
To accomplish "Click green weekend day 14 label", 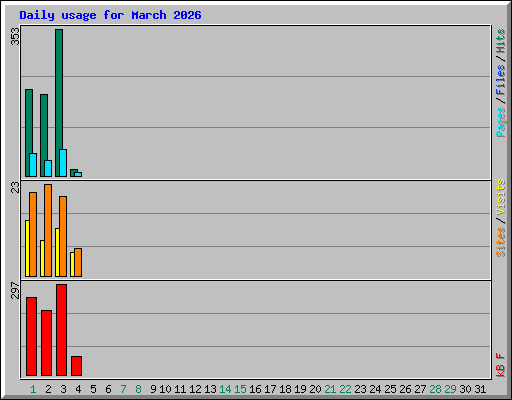I will [x=225, y=389].
